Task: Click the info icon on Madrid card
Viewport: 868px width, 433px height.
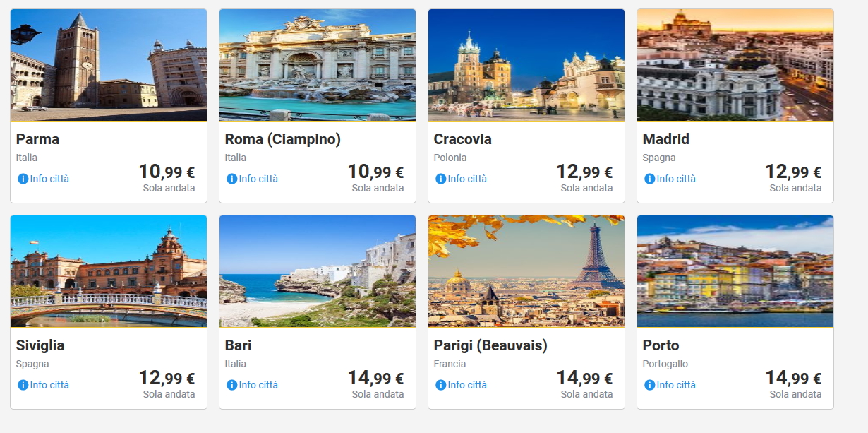Action: click(x=649, y=179)
